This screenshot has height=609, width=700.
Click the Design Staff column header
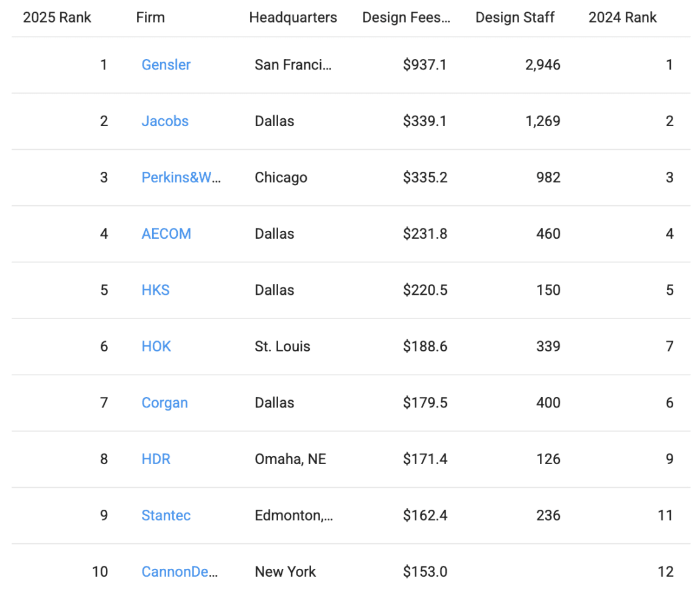[515, 18]
